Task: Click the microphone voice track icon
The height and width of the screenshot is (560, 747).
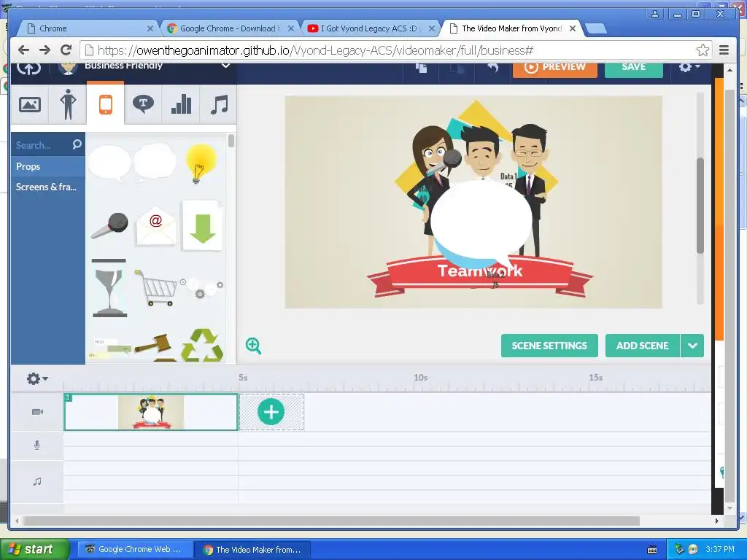Action: point(37,446)
